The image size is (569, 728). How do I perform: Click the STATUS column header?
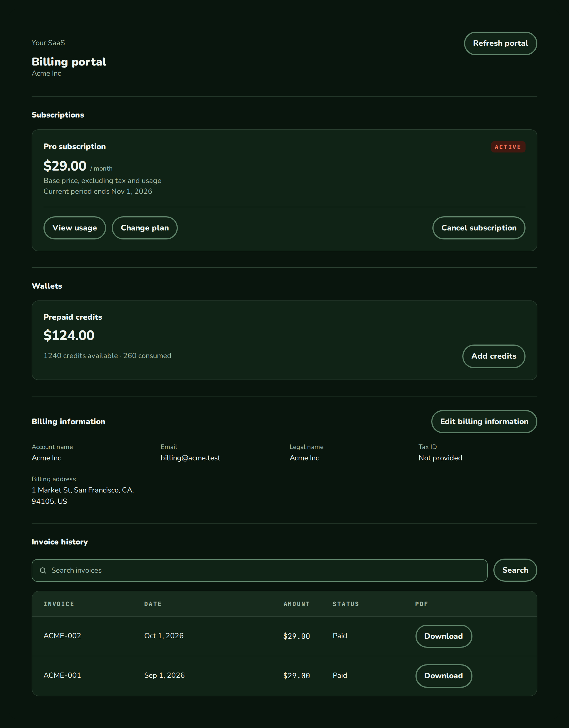pyautogui.click(x=346, y=604)
